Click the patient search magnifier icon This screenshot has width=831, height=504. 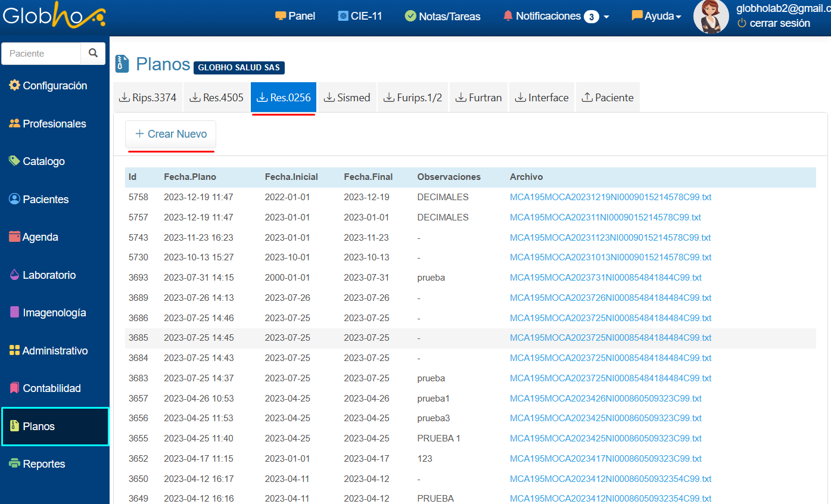pos(93,53)
